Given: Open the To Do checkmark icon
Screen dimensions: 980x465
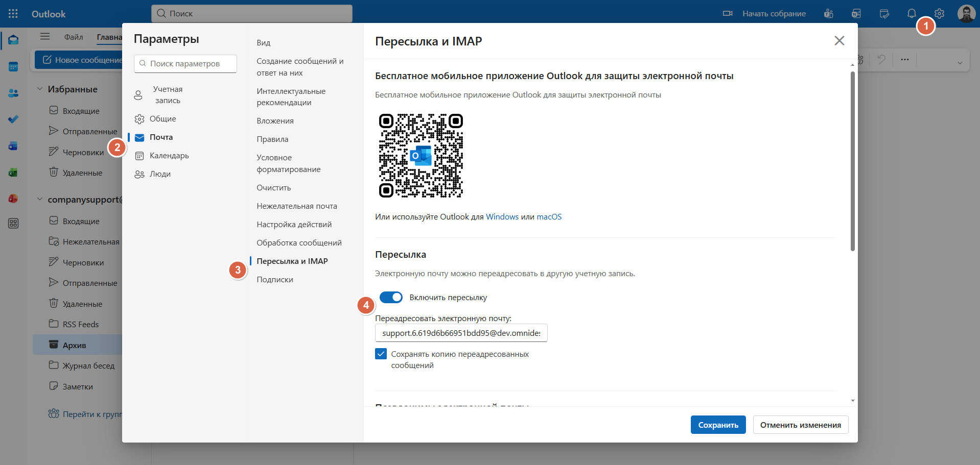Looking at the screenshot, I should click(x=13, y=119).
